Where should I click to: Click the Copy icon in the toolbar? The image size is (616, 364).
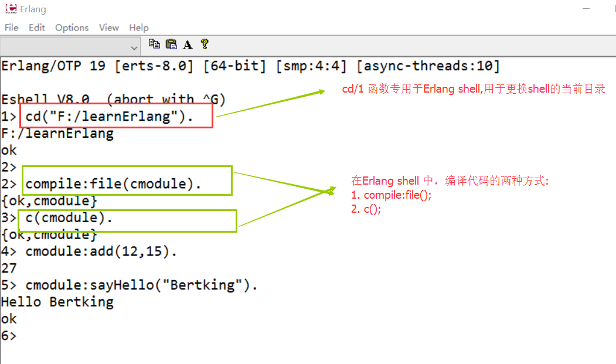154,44
